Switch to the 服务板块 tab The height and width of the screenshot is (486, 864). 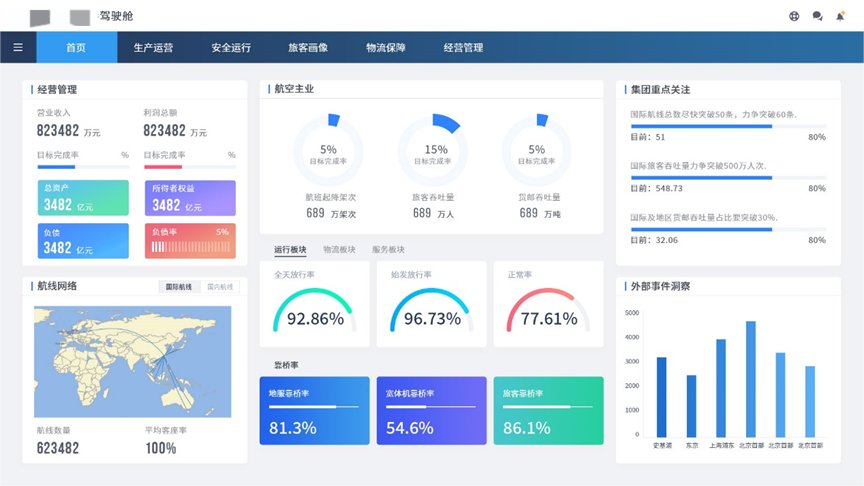click(x=388, y=249)
